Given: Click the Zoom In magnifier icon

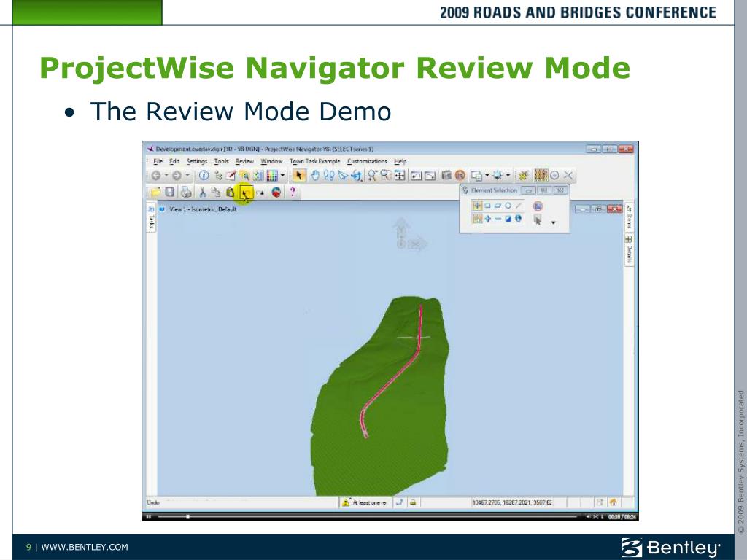Looking at the screenshot, I should click(x=372, y=176).
